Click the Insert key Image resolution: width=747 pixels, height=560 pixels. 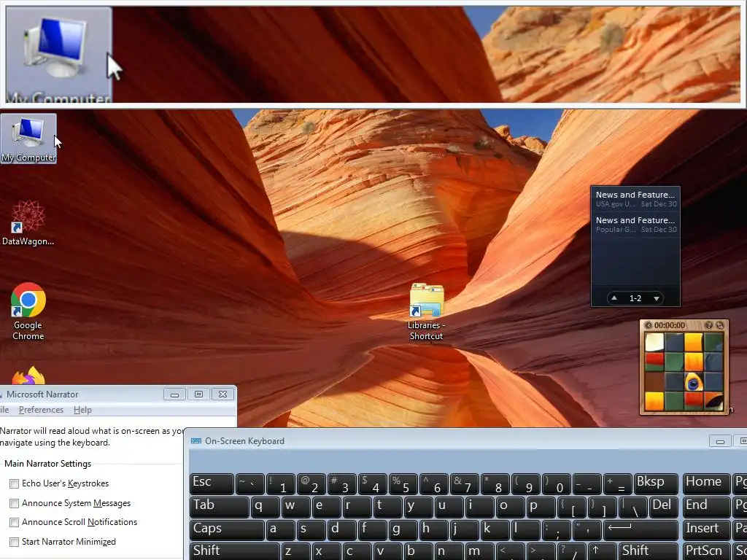pyautogui.click(x=706, y=530)
